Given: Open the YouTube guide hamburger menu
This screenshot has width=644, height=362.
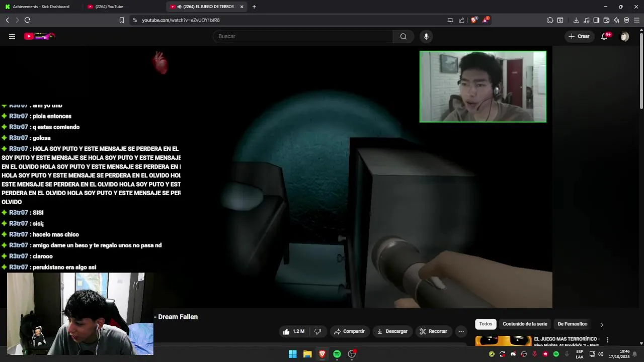Looking at the screenshot, I should [12, 36].
